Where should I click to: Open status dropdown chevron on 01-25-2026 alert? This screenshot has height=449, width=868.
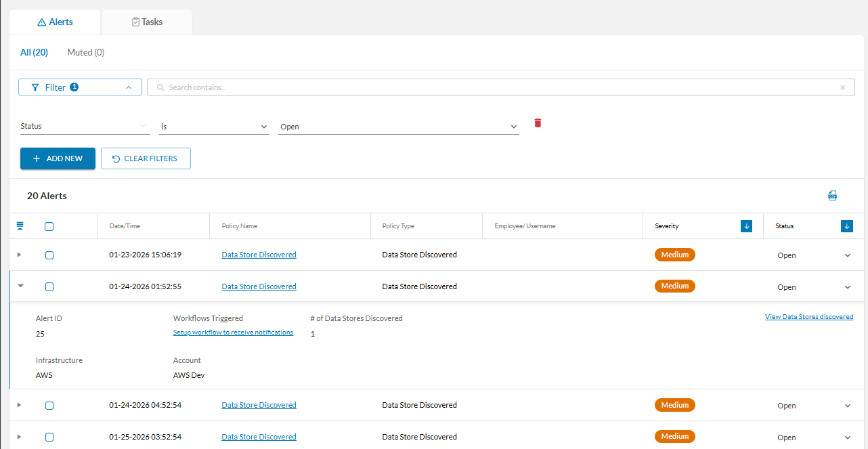point(848,437)
